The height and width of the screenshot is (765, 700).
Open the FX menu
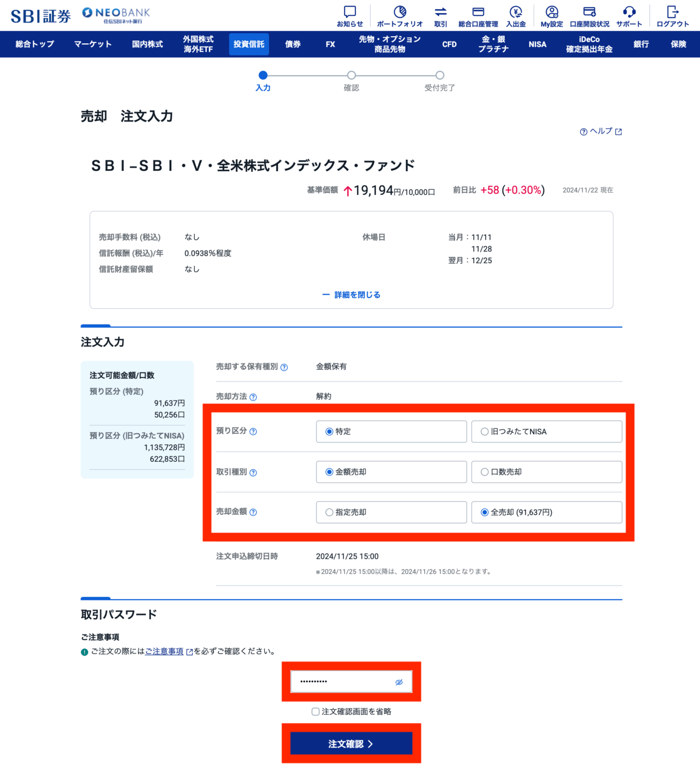tap(330, 44)
